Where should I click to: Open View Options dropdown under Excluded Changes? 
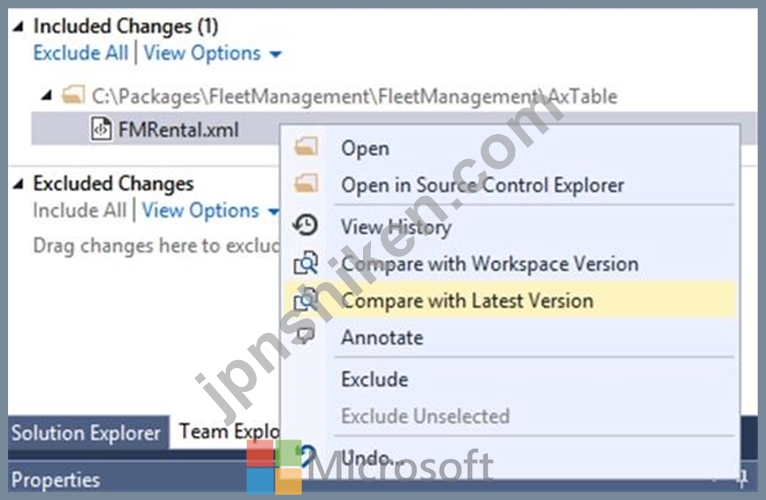pyautogui.click(x=211, y=211)
